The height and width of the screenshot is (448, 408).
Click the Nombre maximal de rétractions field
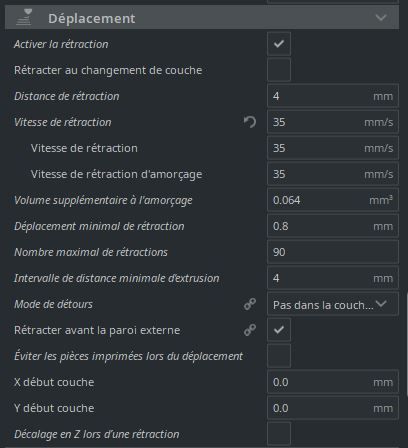pos(333,252)
